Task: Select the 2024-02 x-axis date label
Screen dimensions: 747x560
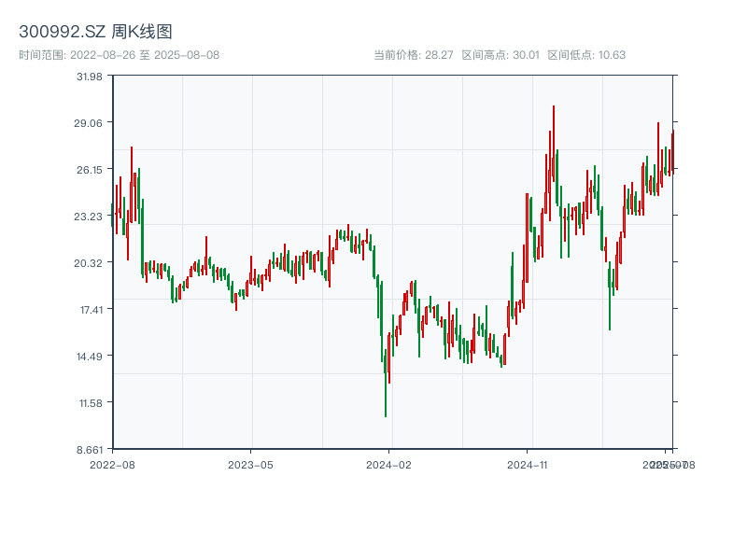Action: tap(389, 463)
